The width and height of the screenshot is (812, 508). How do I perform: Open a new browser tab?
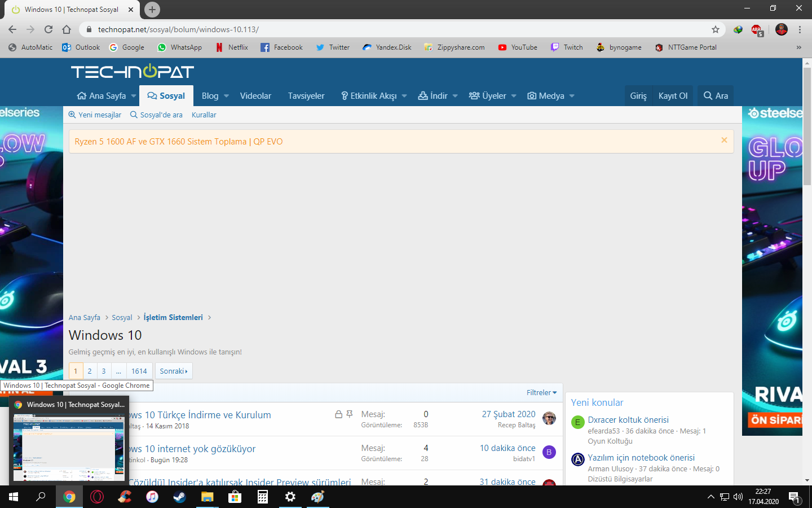(152, 10)
